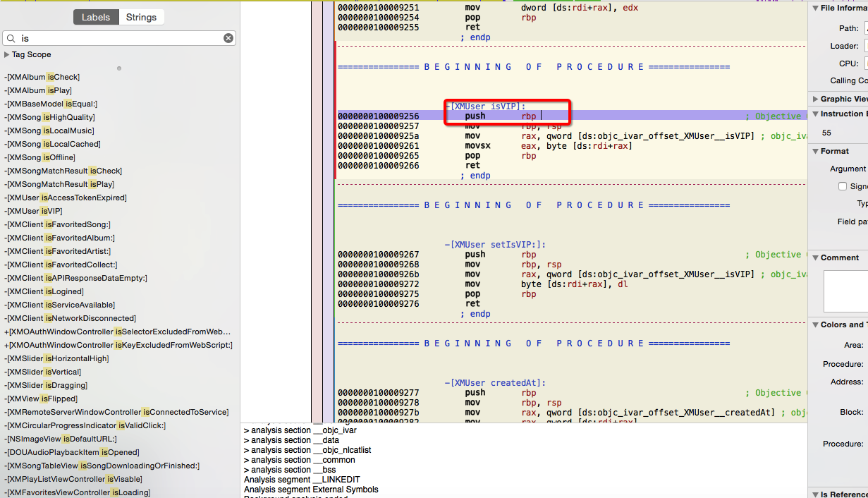This screenshot has height=498, width=868.
Task: Expand the Graphic View section
Action: pyautogui.click(x=815, y=99)
